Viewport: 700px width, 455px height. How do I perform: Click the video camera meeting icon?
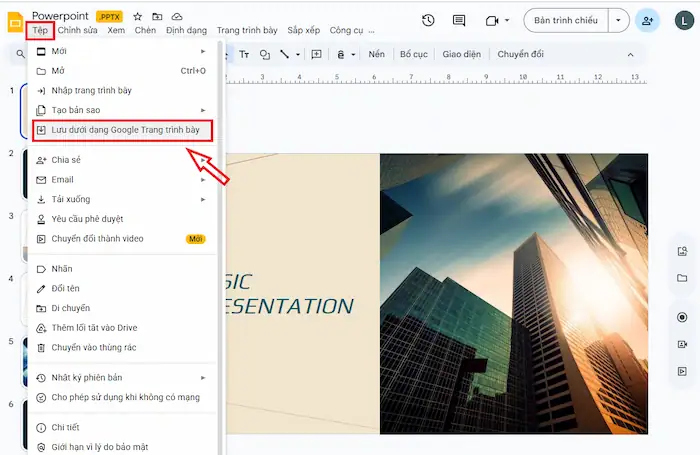tap(491, 20)
